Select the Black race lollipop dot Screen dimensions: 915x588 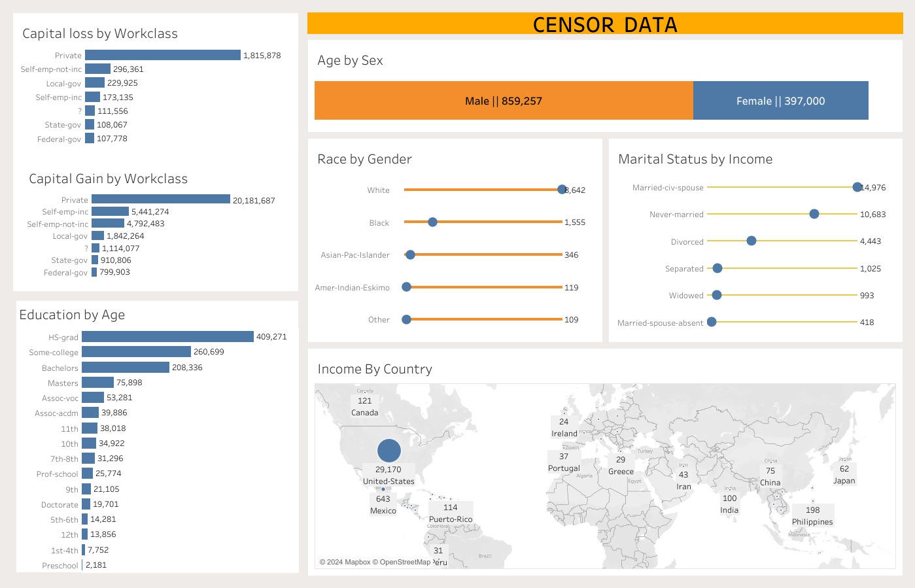point(432,222)
